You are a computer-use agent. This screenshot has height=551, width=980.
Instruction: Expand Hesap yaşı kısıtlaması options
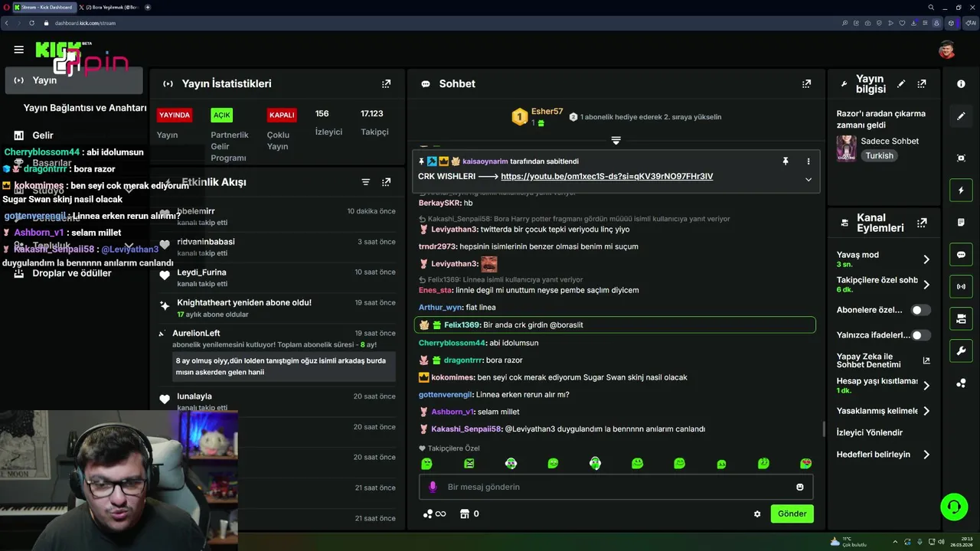[x=926, y=386]
